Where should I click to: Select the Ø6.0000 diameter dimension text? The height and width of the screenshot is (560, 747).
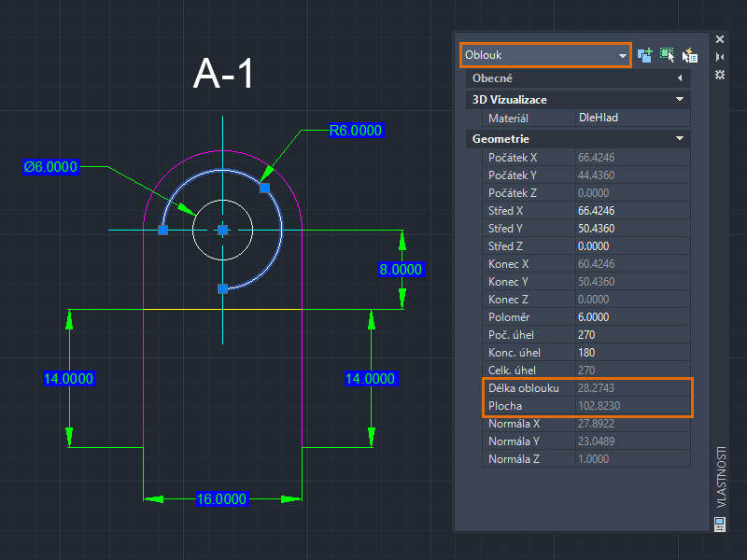[x=51, y=167]
